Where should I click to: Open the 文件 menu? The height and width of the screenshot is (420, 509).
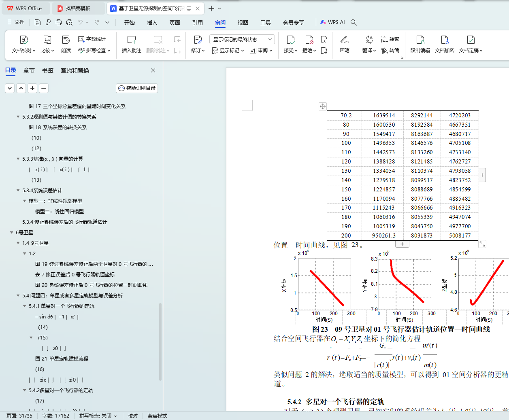pyautogui.click(x=16, y=22)
